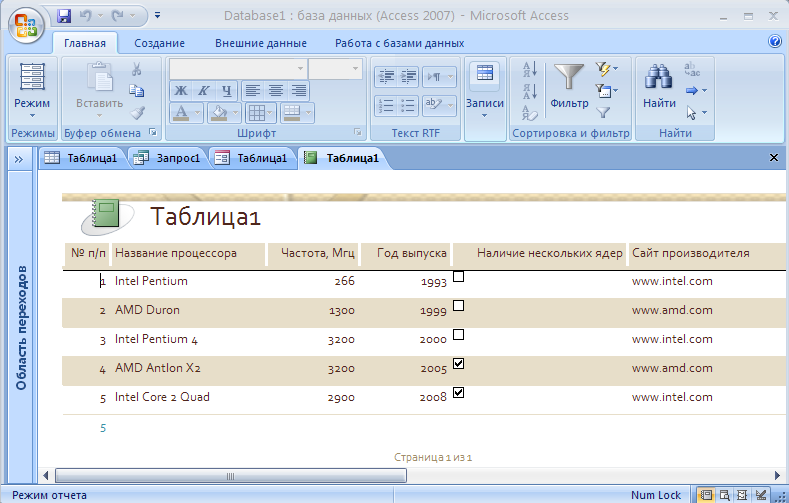Click the Вставить paste icon

point(100,77)
